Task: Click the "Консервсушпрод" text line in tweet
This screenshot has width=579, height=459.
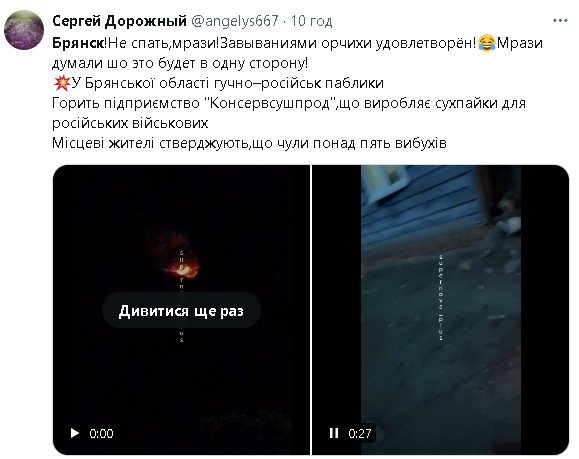Action: [289, 103]
